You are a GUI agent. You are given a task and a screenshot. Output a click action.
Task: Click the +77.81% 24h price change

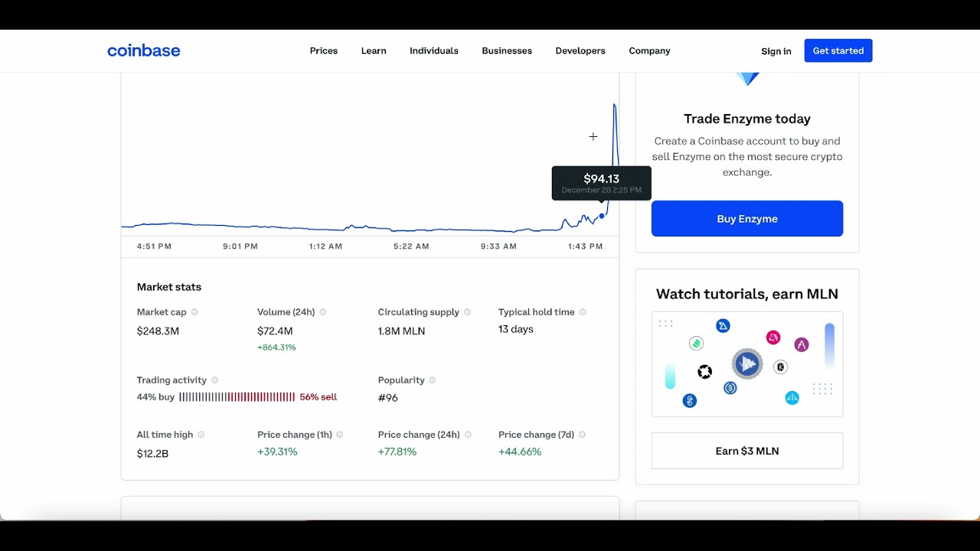397,452
